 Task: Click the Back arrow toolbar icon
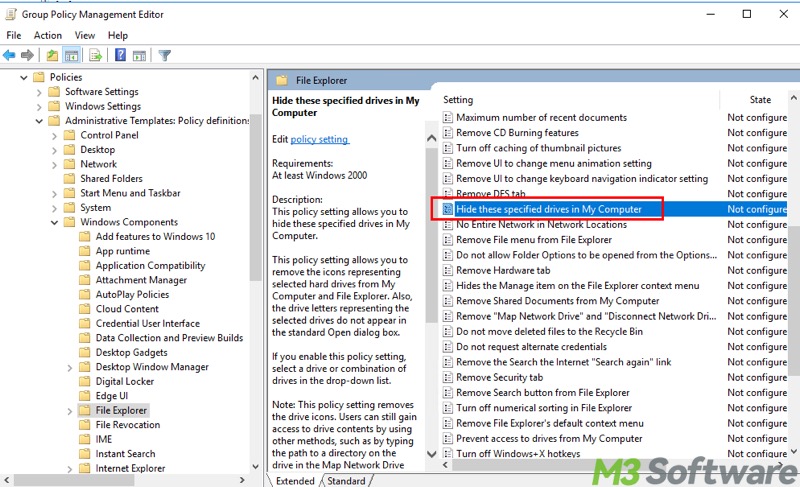(x=9, y=55)
